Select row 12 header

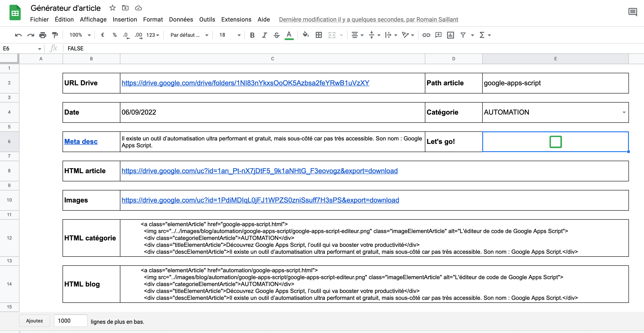(x=9, y=238)
